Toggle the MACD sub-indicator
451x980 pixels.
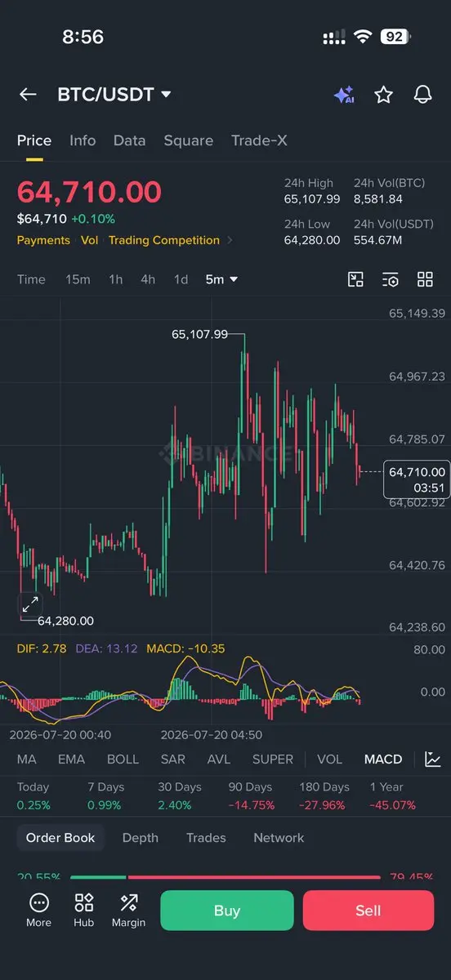point(383,759)
